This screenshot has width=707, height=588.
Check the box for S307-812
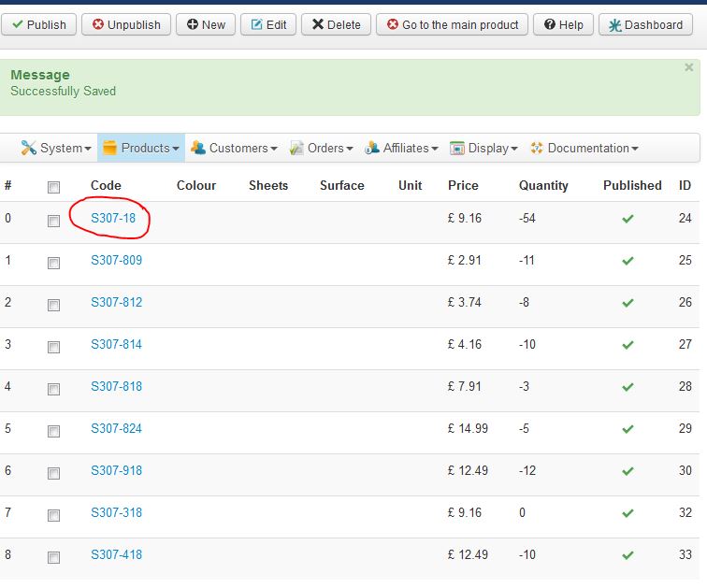(53, 305)
